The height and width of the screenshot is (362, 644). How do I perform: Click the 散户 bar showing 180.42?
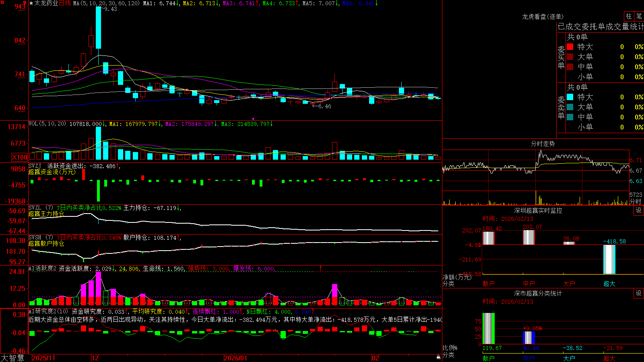point(489,238)
